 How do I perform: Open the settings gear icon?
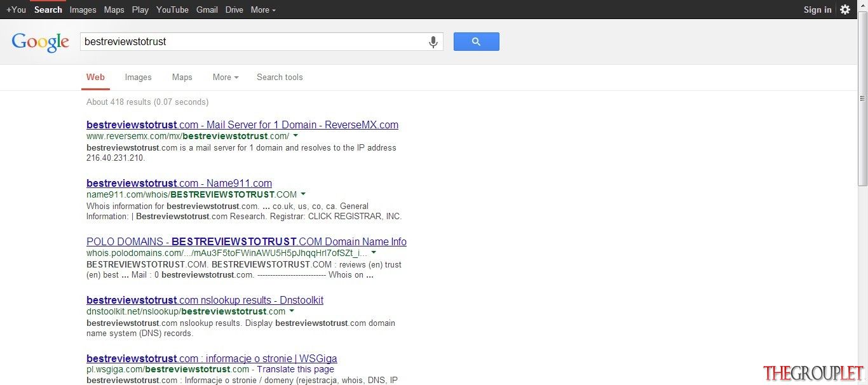point(845,10)
